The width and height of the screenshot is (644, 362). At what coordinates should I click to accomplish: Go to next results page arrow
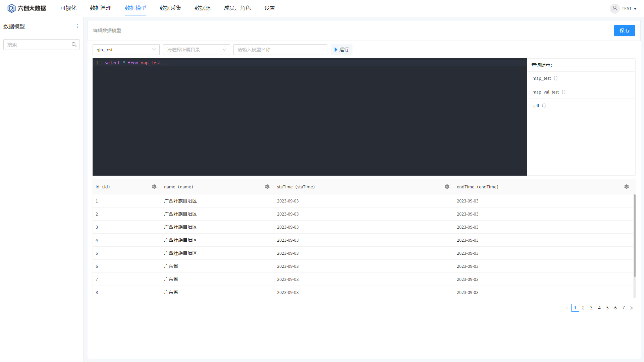632,308
